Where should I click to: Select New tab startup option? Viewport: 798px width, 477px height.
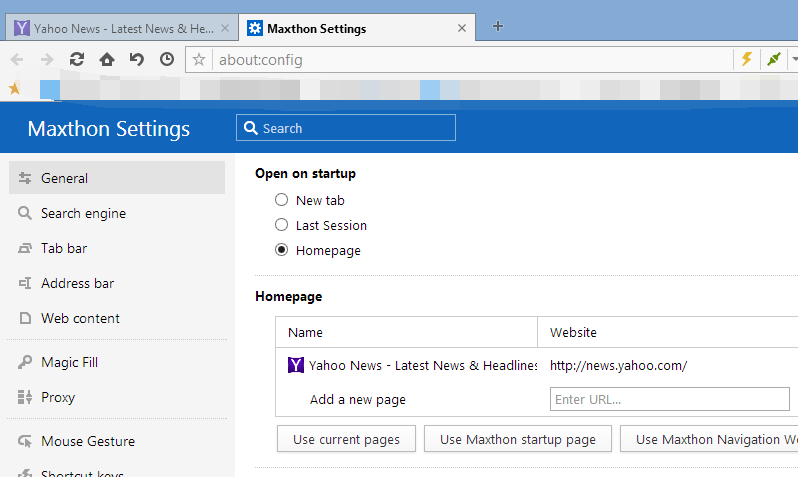point(281,200)
